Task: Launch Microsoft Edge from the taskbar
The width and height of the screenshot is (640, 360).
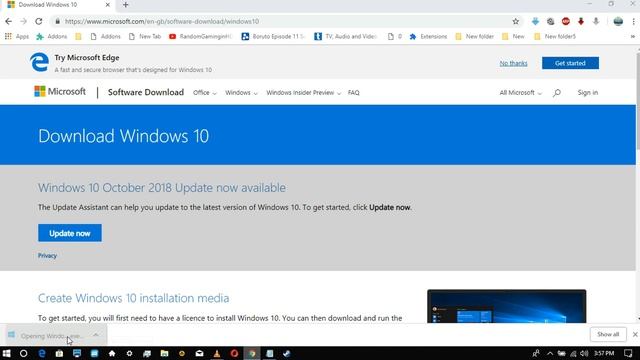Action: tap(42, 353)
